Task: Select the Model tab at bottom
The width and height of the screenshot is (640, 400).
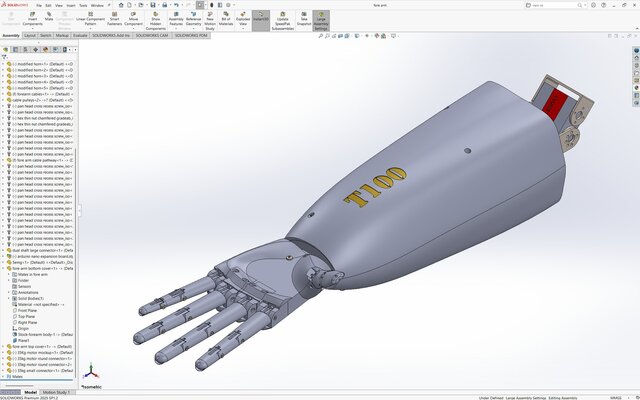Action: (x=31, y=392)
